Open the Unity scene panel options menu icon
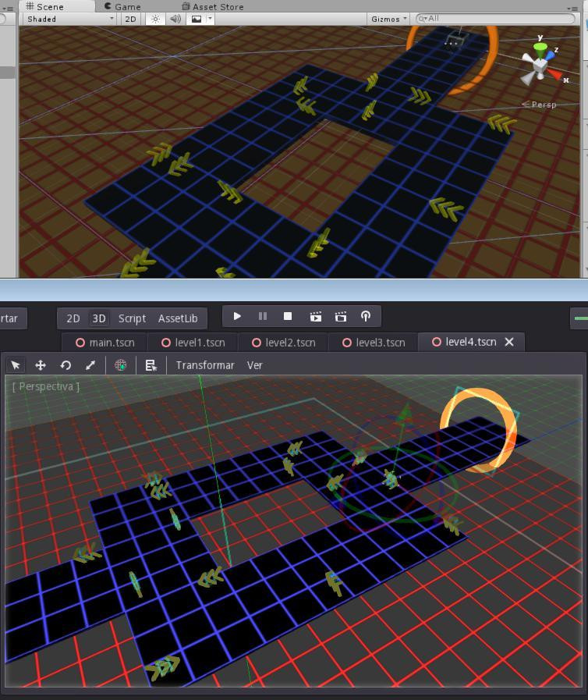Screen dimensions: 588x700 573,8
